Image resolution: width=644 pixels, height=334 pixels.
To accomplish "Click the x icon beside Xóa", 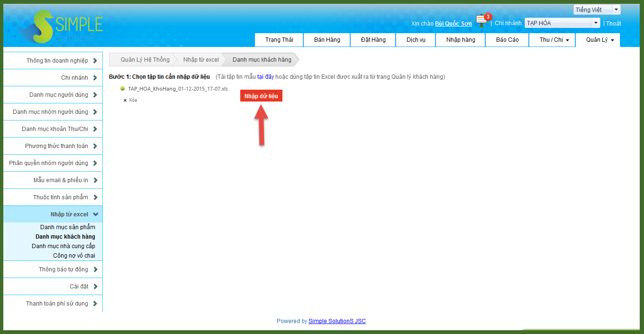I will point(125,100).
